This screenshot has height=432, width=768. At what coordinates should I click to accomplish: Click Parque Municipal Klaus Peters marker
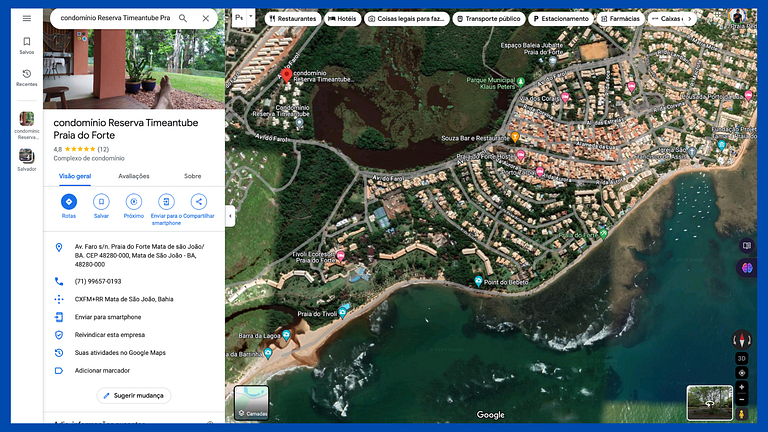pyautogui.click(x=521, y=82)
